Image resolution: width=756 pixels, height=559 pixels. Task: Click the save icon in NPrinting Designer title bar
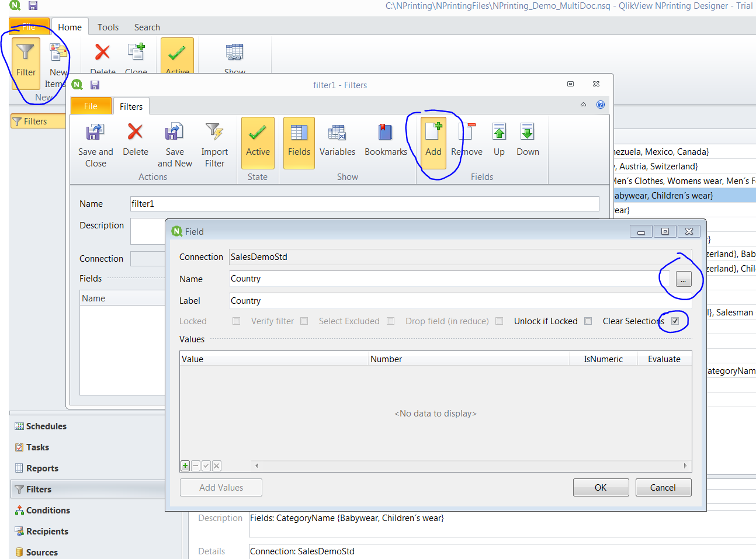pyautogui.click(x=33, y=6)
